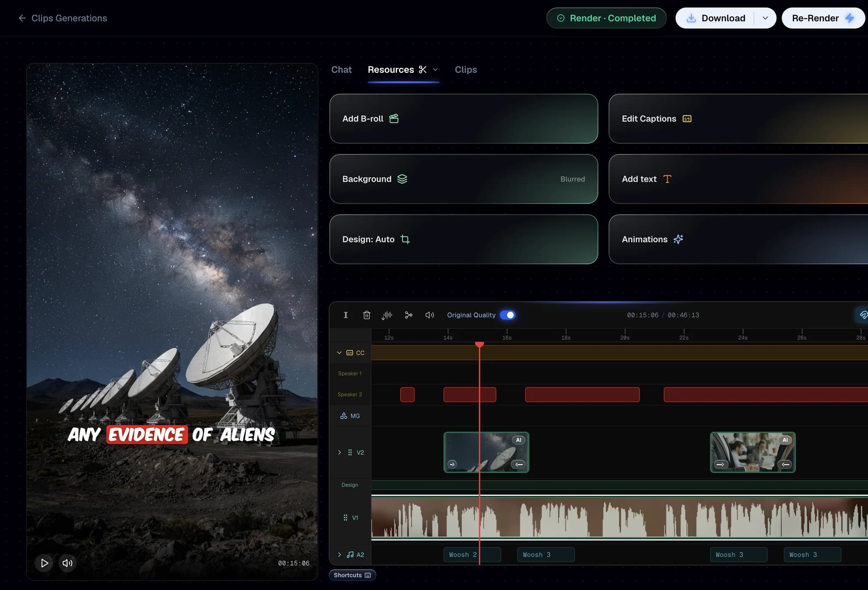Open Background settings showing Blurred
Viewport: 868px width, 590px height.
tap(464, 179)
